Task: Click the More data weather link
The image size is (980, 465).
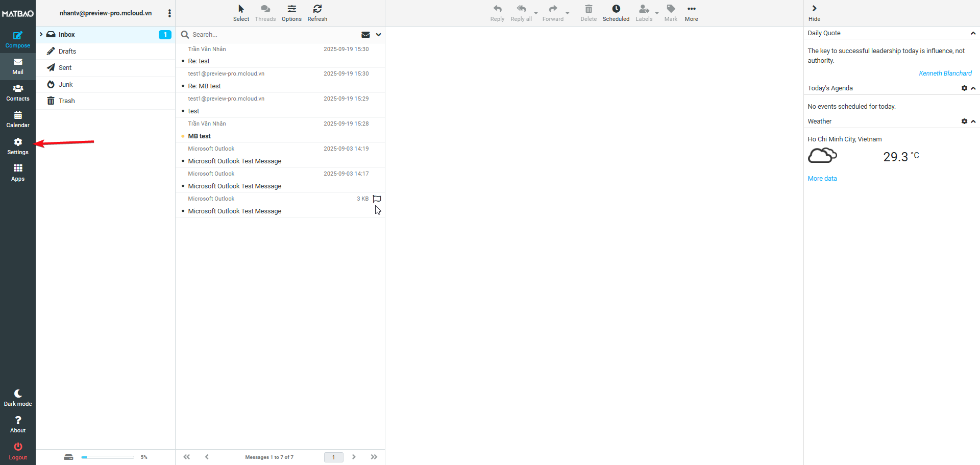Action: (x=822, y=179)
